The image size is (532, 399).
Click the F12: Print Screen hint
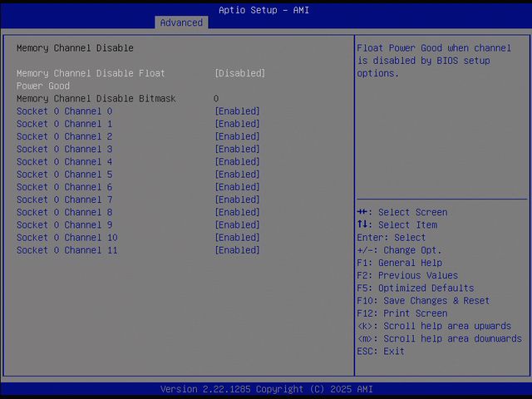402,313
